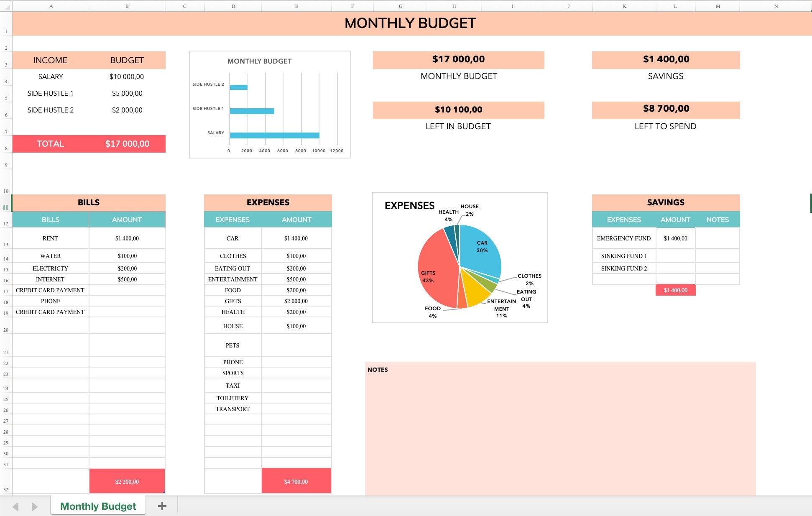The width and height of the screenshot is (812, 516).
Task: Click the $2 200,00 bills total cell
Action: click(x=127, y=481)
